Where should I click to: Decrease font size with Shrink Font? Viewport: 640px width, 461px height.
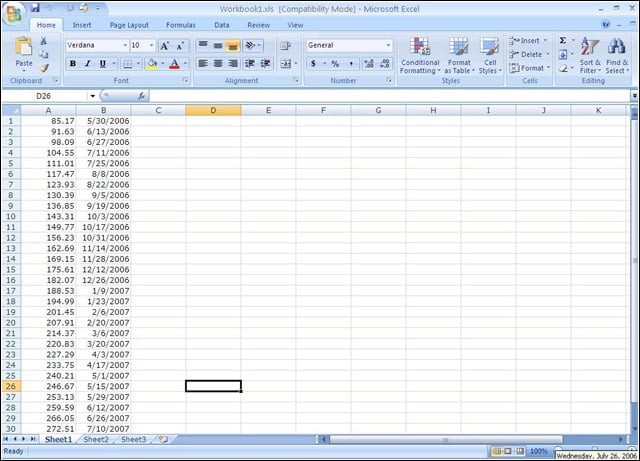click(180, 46)
